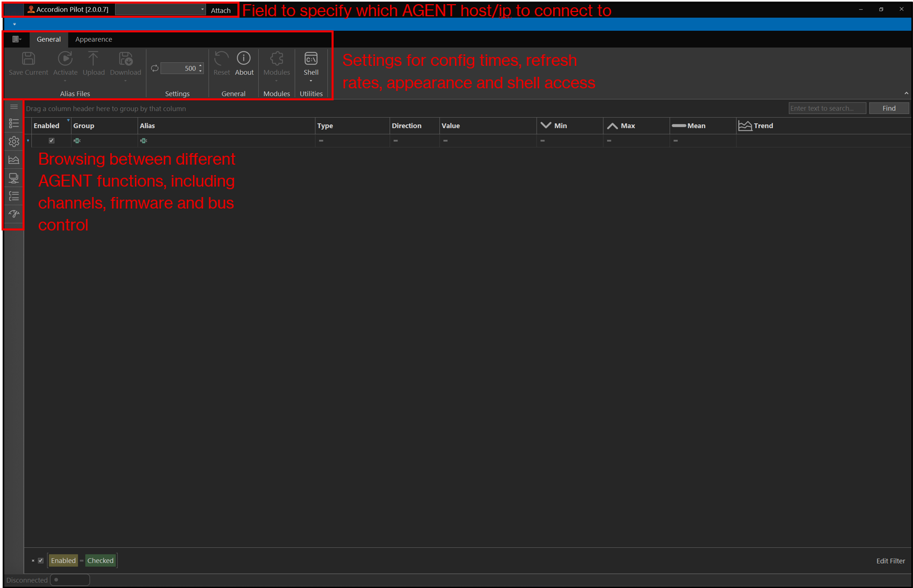The image size is (913, 588).
Task: Open the ribbon application menu dropdown
Action: tap(17, 39)
